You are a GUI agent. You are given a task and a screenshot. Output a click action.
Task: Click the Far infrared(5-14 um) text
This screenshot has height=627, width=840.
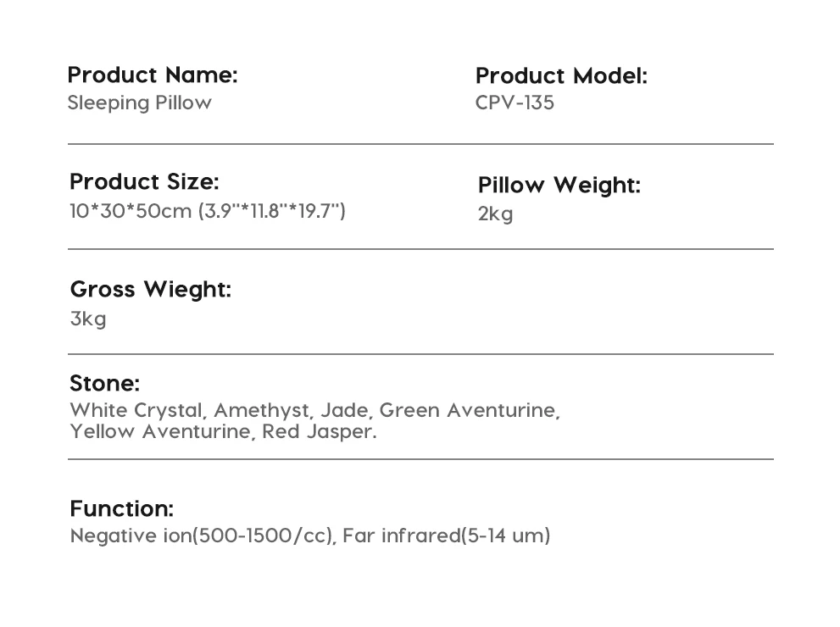point(447,535)
